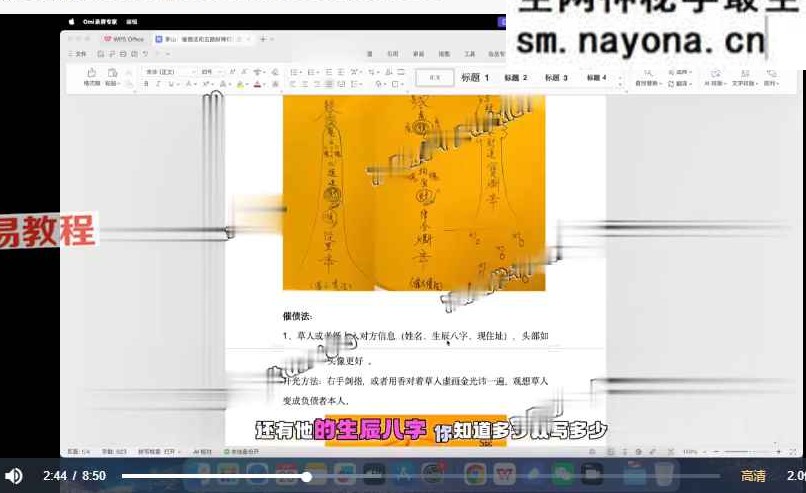Mute the video with the speaker icon

(13, 476)
